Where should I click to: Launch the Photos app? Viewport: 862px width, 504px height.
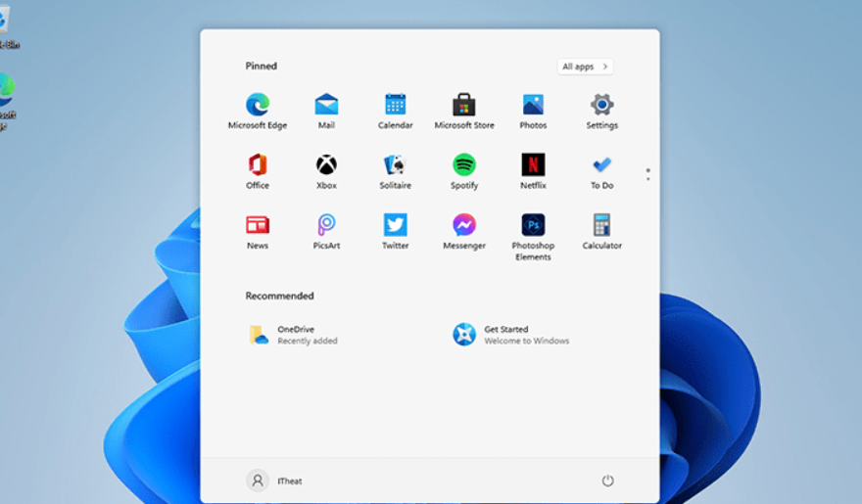tap(533, 106)
